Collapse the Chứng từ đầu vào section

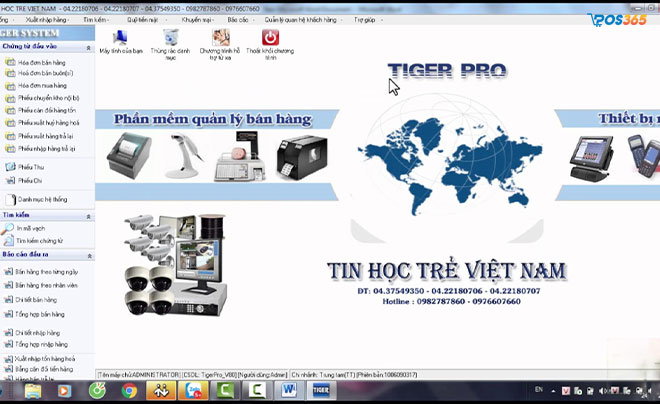point(88,45)
